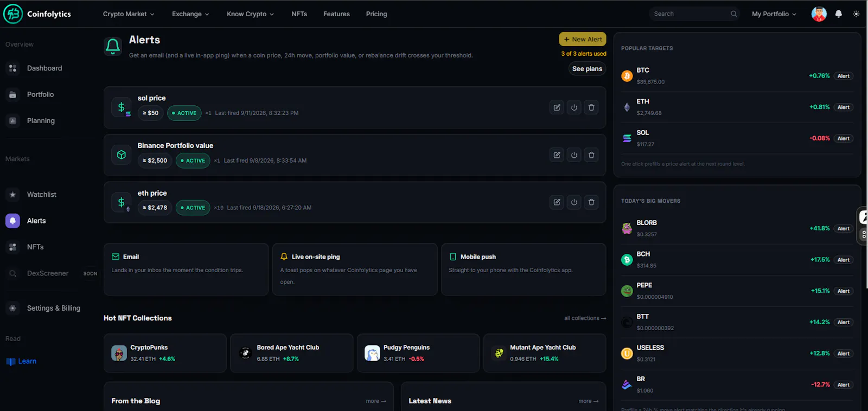
Task: Open the Pudgy Penguins collection card
Action: pos(418,353)
